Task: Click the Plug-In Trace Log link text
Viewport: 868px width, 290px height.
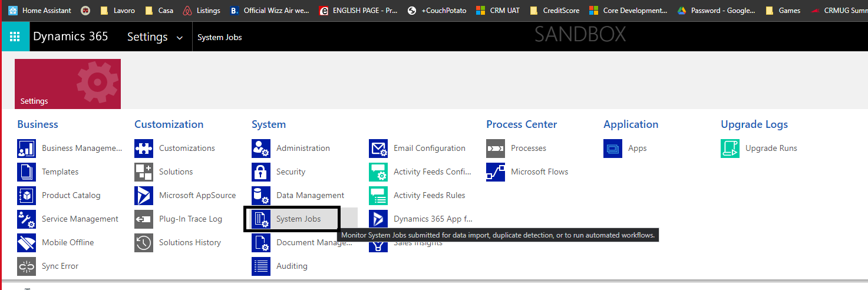Action: pyautogui.click(x=190, y=219)
